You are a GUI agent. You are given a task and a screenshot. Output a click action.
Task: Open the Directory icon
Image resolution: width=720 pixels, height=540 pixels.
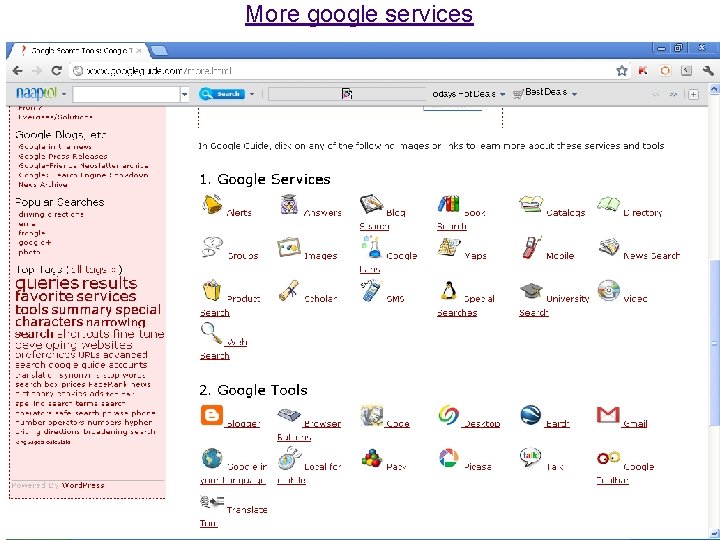pos(608,204)
